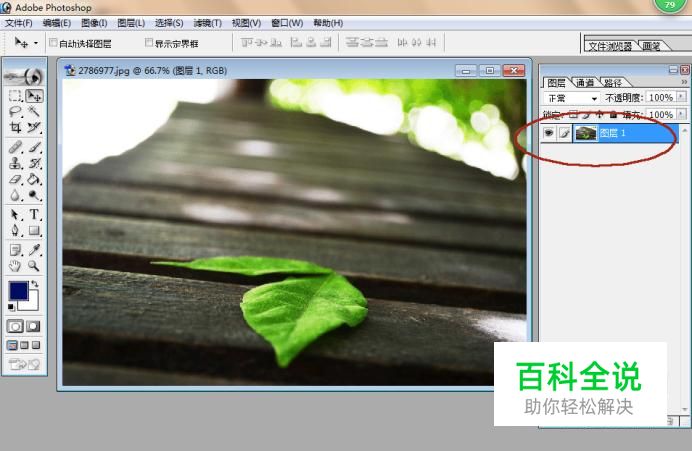
Task: Reset default foreground/background colors
Action: point(11,307)
